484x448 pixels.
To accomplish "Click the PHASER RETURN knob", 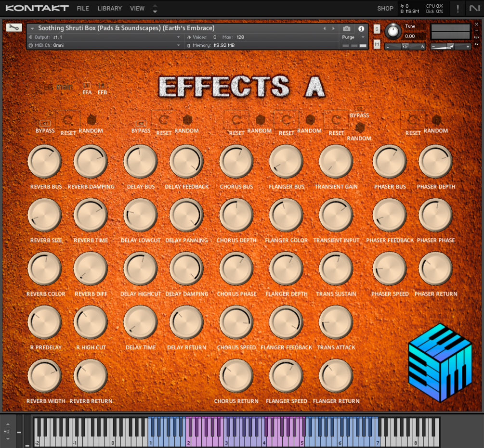I will [435, 269].
